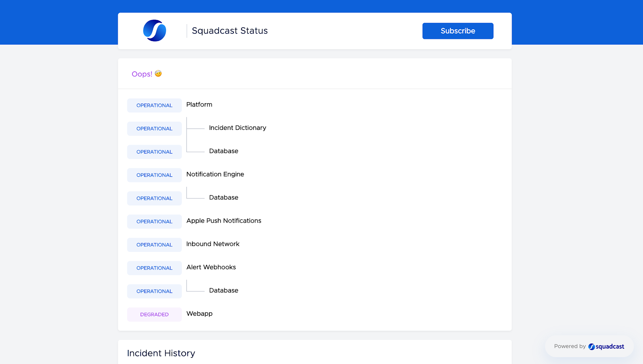Click the Oops! status message

[147, 74]
